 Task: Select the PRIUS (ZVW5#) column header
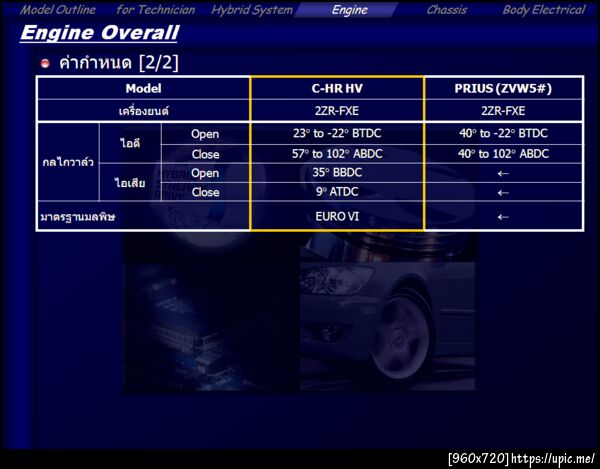(503, 88)
